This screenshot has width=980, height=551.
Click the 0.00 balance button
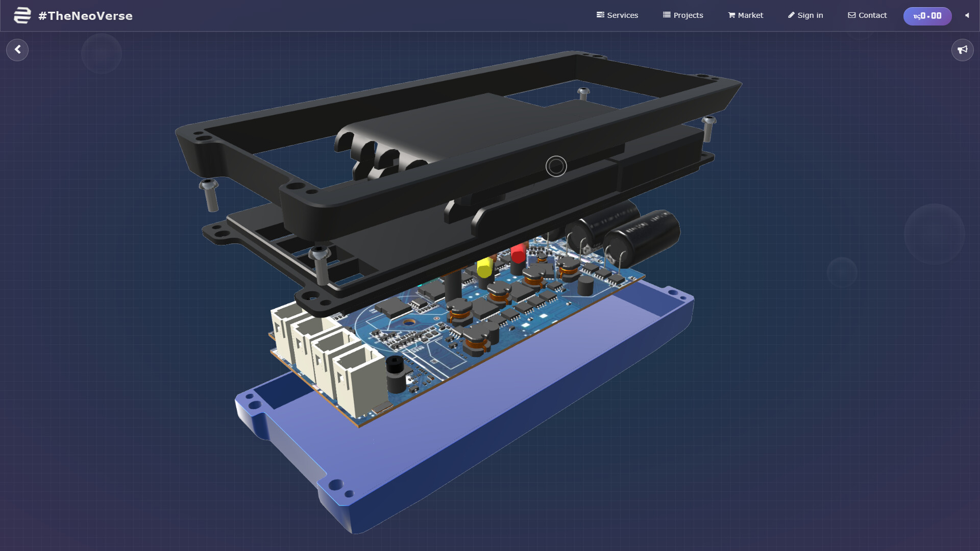[x=927, y=16]
